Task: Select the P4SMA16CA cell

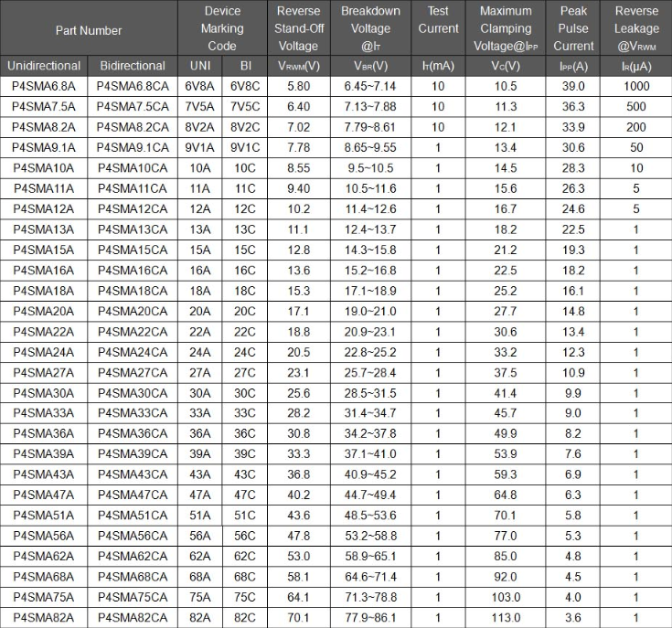Action: [133, 271]
